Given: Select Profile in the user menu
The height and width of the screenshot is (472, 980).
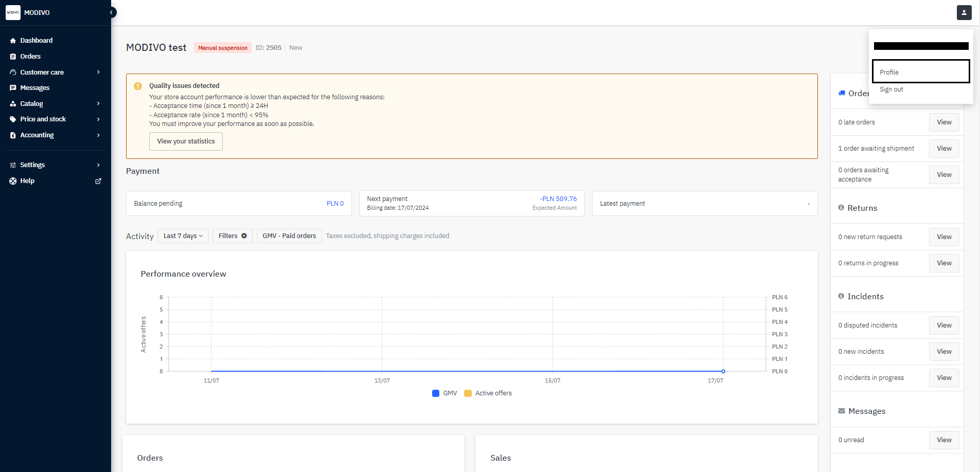Looking at the screenshot, I should coord(921,71).
